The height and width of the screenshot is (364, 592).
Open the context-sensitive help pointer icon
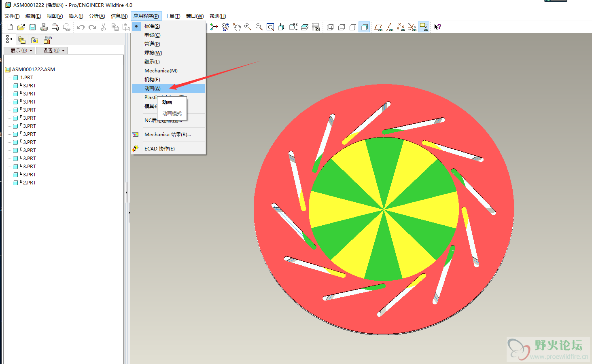click(x=437, y=27)
